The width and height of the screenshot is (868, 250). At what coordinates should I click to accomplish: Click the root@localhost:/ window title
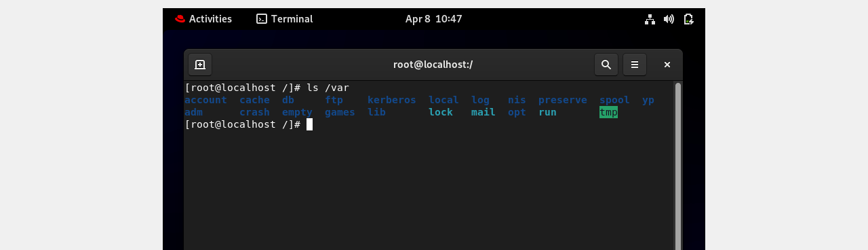tap(433, 65)
